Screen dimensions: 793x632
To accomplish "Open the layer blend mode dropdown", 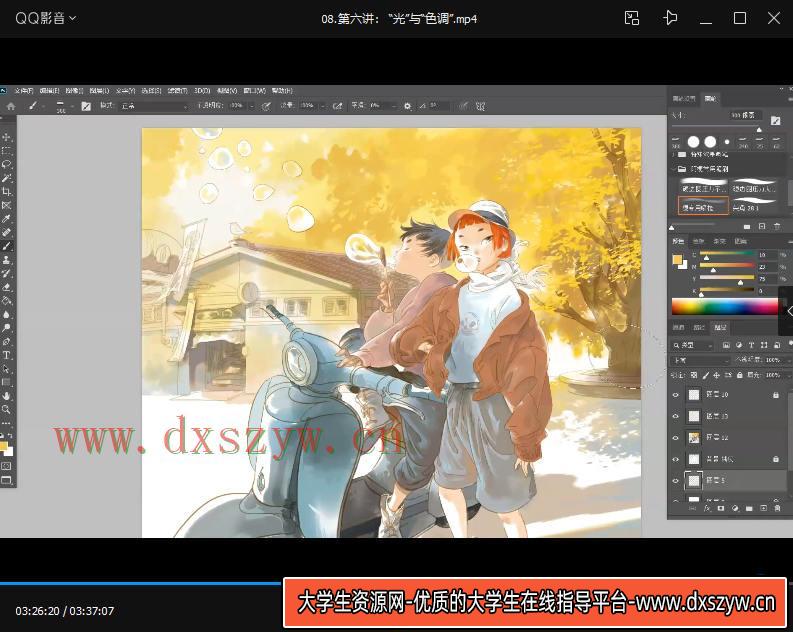I will 701,360.
